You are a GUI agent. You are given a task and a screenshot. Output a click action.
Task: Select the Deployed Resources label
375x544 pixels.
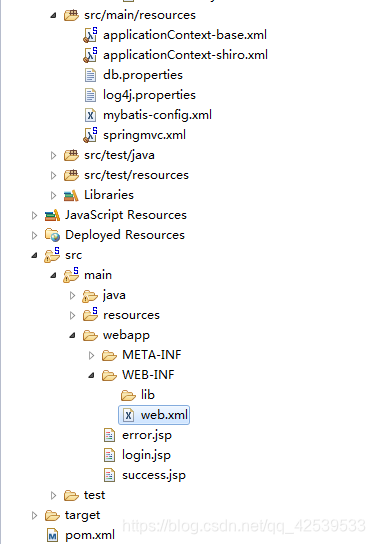[125, 235]
